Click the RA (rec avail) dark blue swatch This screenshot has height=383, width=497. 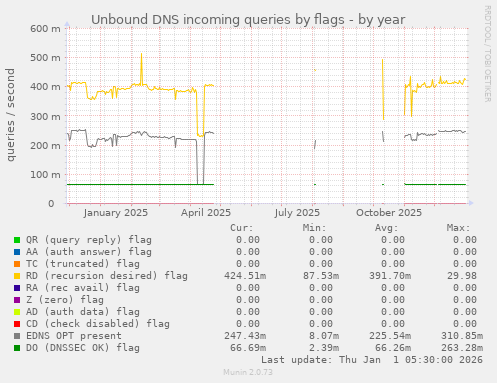click(x=17, y=288)
